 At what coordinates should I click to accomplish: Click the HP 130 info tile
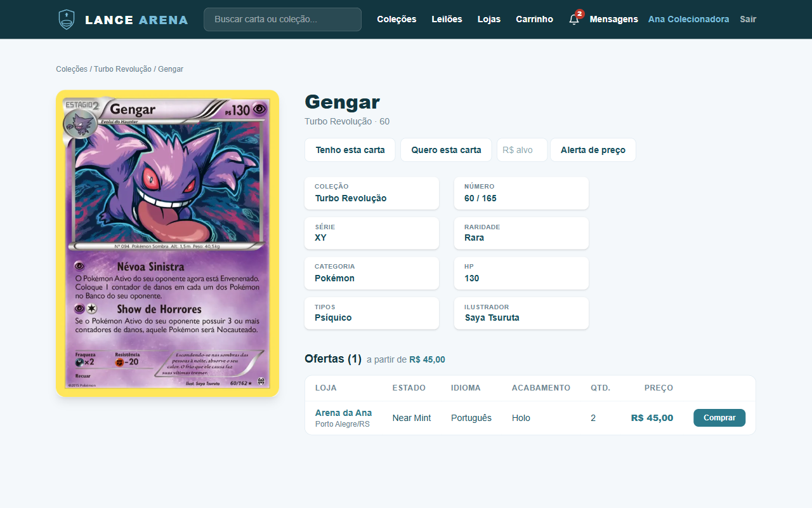tap(521, 273)
